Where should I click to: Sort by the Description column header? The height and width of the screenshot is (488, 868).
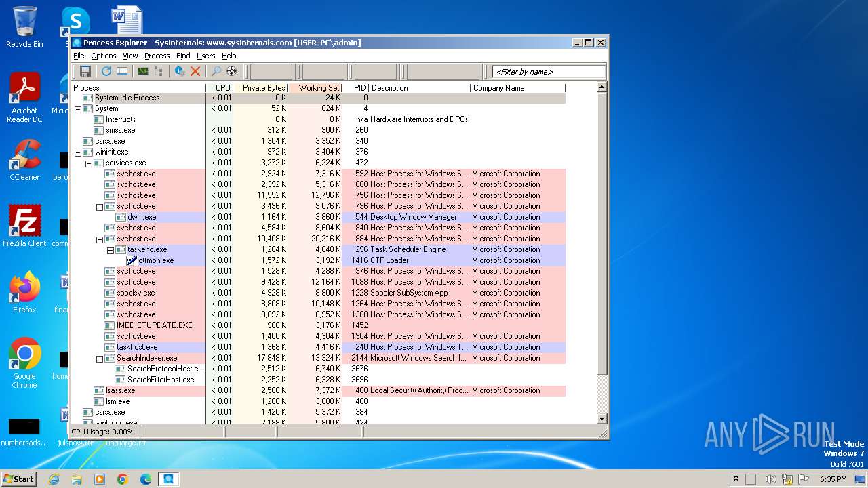[x=419, y=88]
